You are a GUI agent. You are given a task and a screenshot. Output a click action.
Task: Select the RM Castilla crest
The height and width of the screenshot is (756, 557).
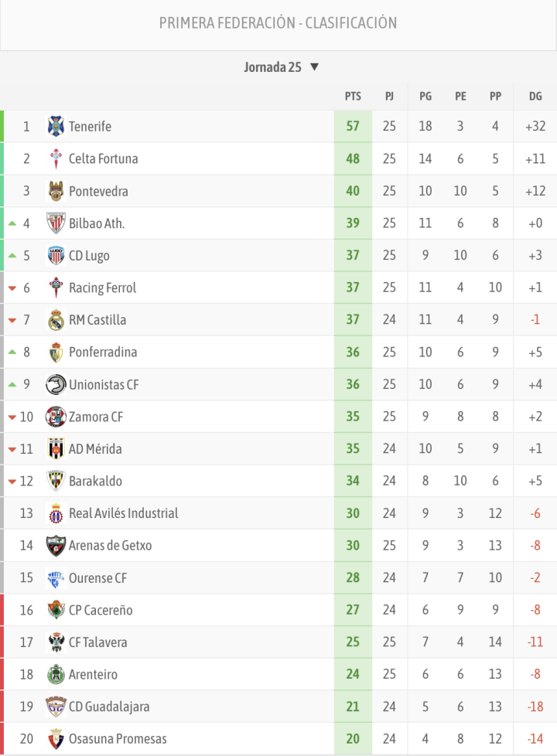[56, 319]
